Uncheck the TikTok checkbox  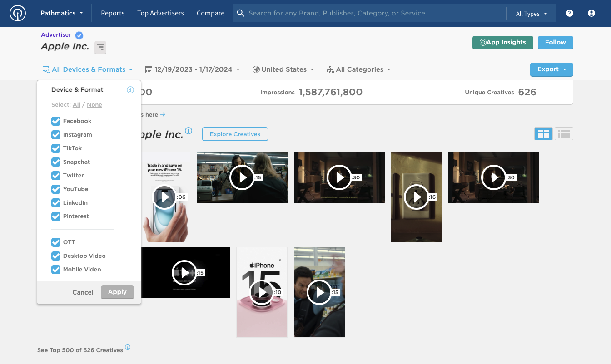coord(56,148)
